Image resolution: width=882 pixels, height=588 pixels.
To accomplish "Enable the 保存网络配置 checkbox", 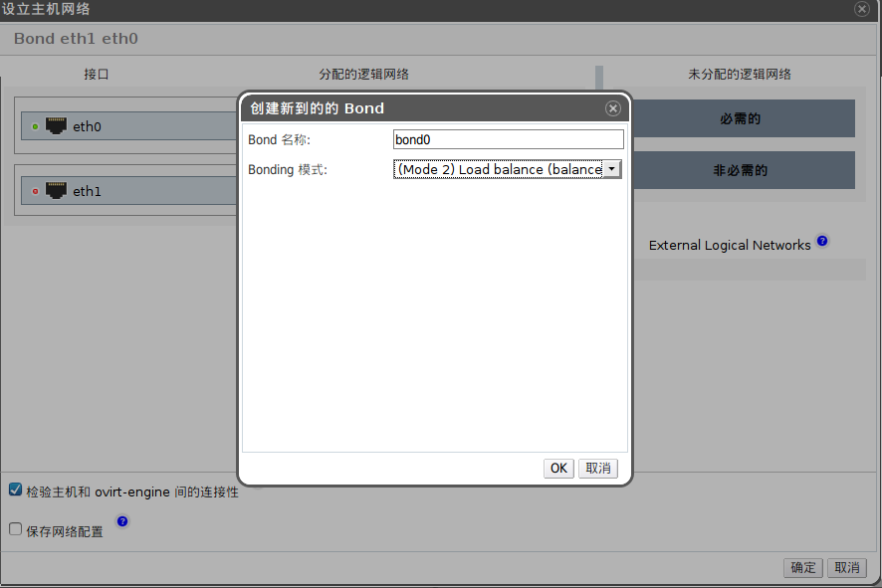I will pos(16,529).
